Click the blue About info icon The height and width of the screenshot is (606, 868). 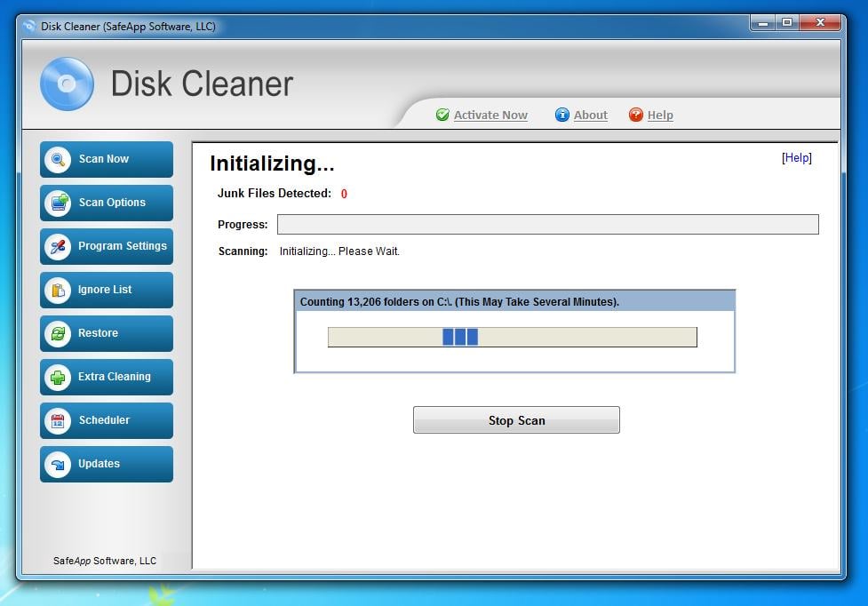pos(561,115)
